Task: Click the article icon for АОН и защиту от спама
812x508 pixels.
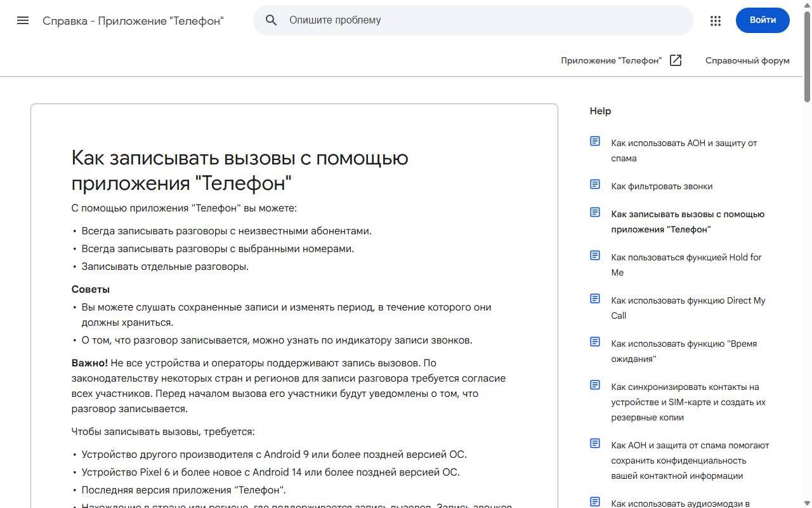Action: (x=595, y=141)
